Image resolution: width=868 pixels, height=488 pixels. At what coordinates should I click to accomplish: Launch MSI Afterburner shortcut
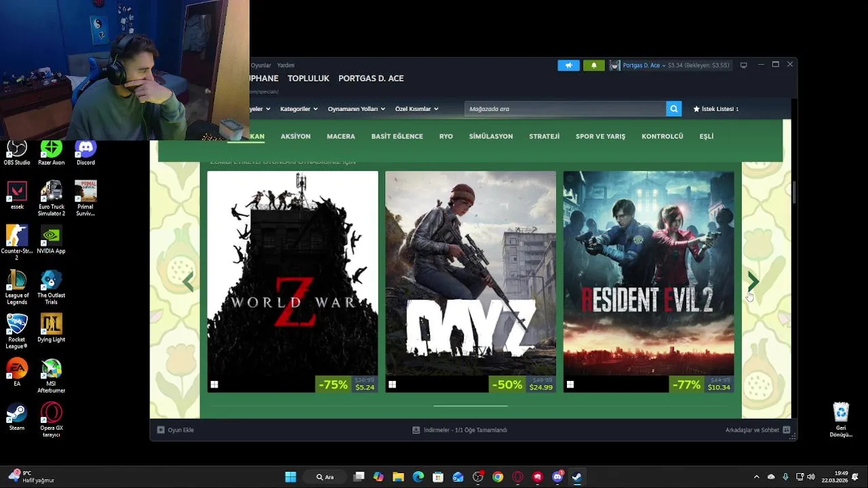(x=51, y=375)
